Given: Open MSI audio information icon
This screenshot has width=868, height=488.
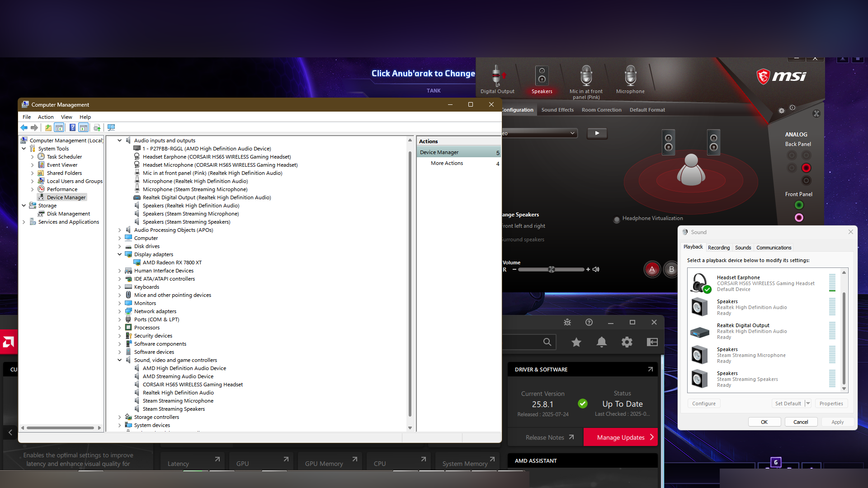Looking at the screenshot, I should [793, 108].
